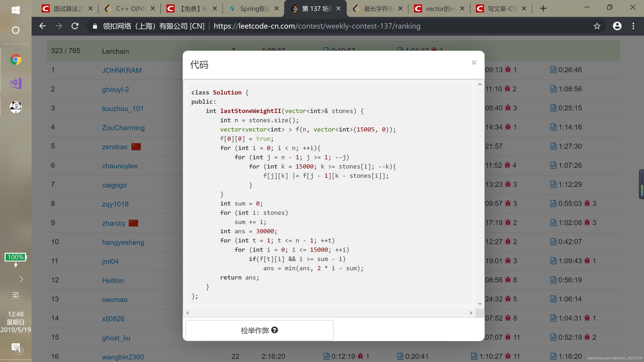Close the 面试算法 tab
Screen dimensions: 644x362
[91, 8]
